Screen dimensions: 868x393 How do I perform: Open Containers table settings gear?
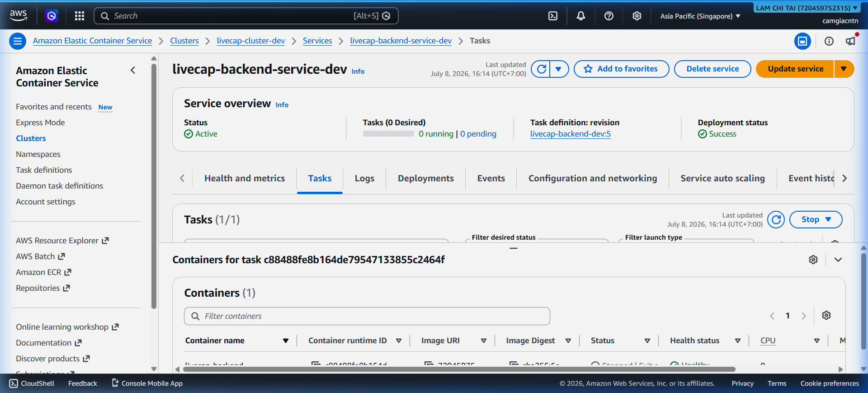[826, 315]
